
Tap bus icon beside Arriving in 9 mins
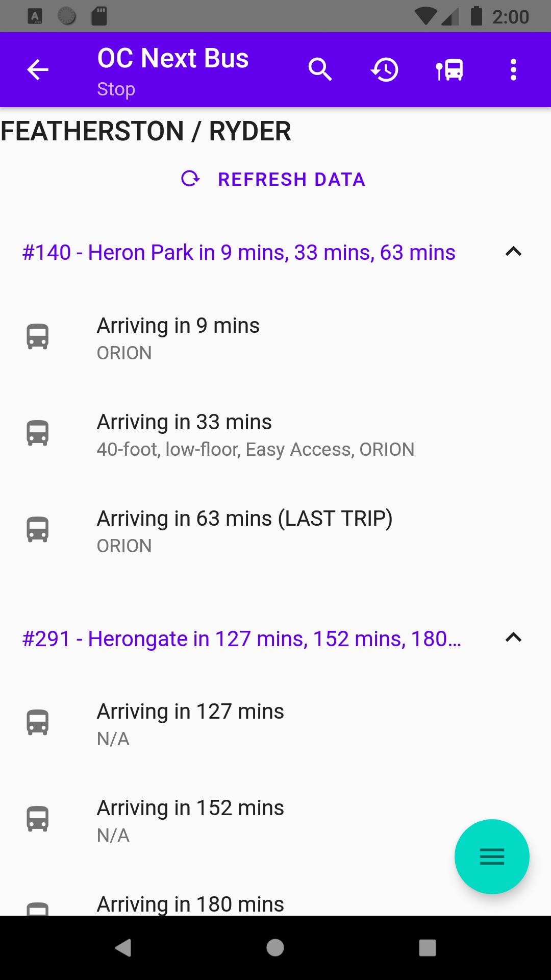coord(37,337)
